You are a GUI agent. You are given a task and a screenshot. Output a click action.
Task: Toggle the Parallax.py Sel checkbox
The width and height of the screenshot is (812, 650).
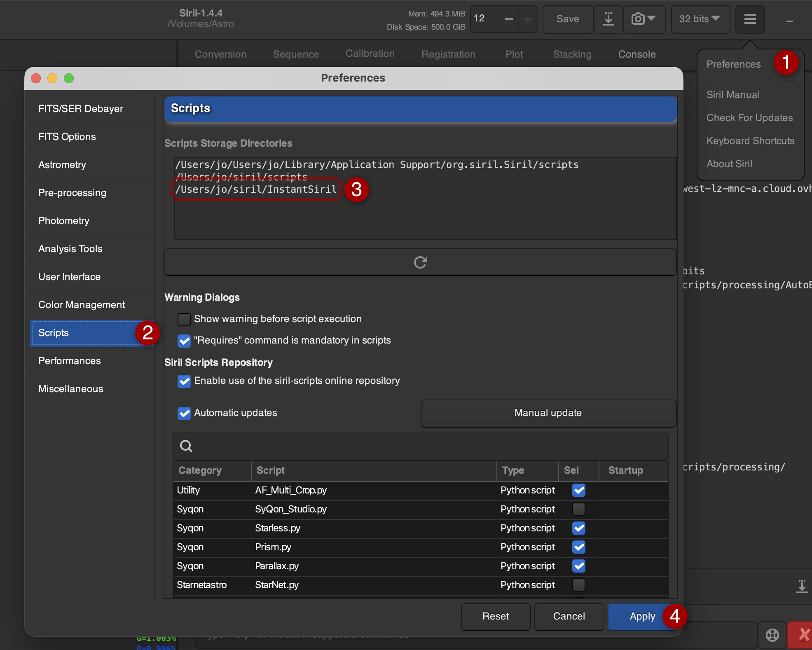(x=579, y=566)
